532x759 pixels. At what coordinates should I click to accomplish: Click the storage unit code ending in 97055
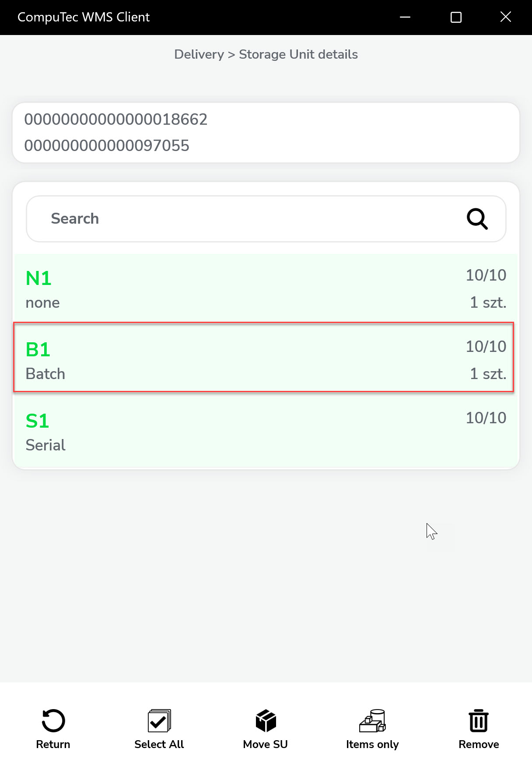coord(107,146)
